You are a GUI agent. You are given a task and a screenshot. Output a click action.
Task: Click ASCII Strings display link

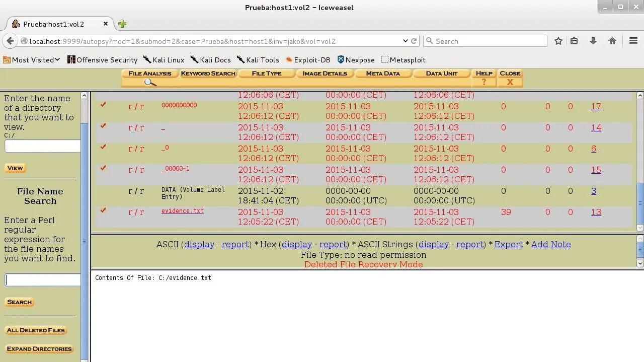pyautogui.click(x=434, y=244)
